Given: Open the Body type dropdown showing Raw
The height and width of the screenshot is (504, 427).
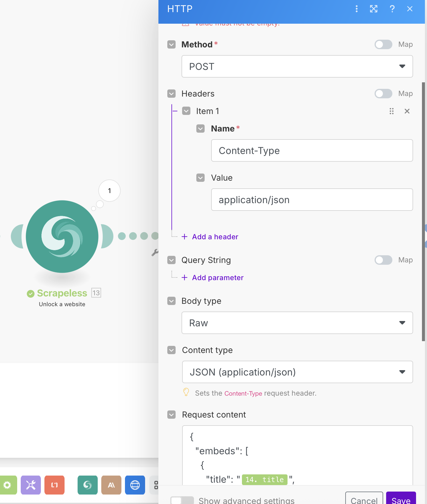Looking at the screenshot, I should point(297,323).
